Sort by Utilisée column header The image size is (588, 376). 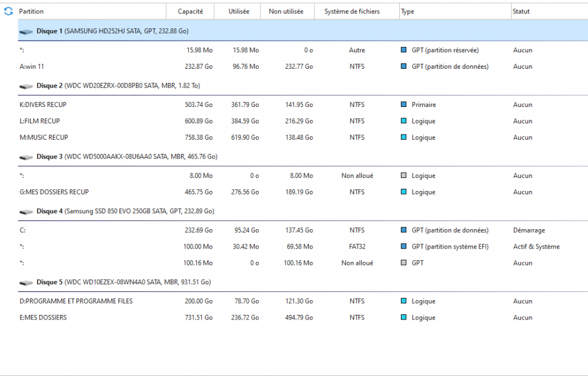[238, 11]
